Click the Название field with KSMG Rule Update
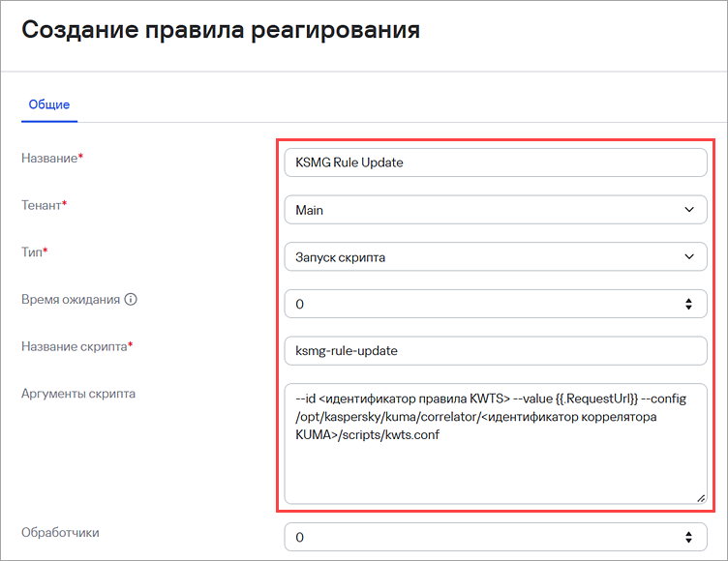Screen dimensions: 728x561 pos(496,162)
